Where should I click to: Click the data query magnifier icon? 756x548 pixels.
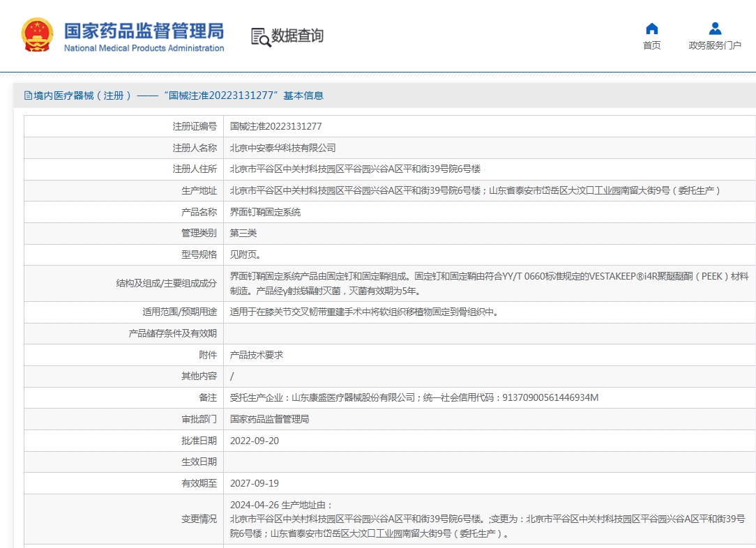point(261,37)
